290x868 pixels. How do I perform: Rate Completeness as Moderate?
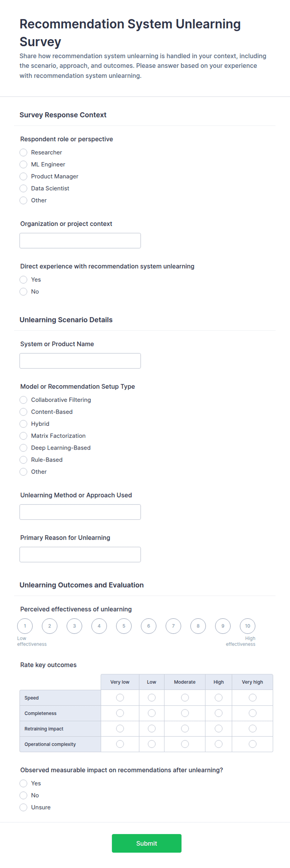[185, 713]
